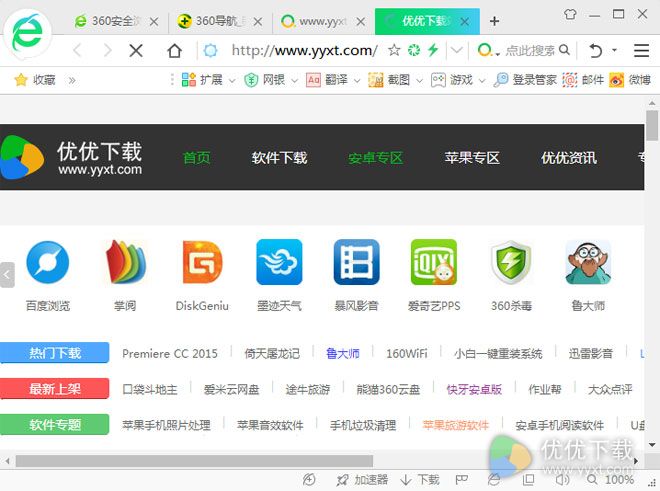Expand dropdown next to 网银

pos(294,80)
